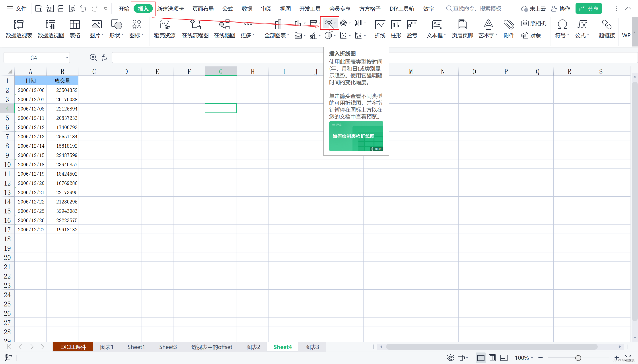Screen dimensions: 638x364
Task: Click the Save icon in quick access toolbar
Action: (x=39, y=9)
